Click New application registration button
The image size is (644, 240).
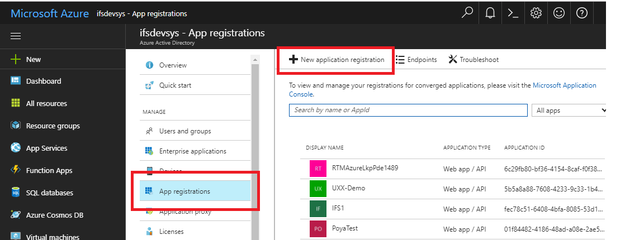point(337,60)
